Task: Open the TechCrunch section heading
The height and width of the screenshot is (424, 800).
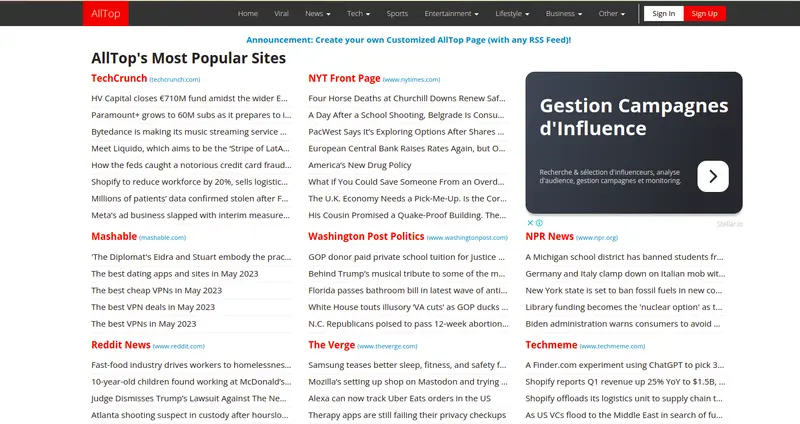Action: (119, 78)
